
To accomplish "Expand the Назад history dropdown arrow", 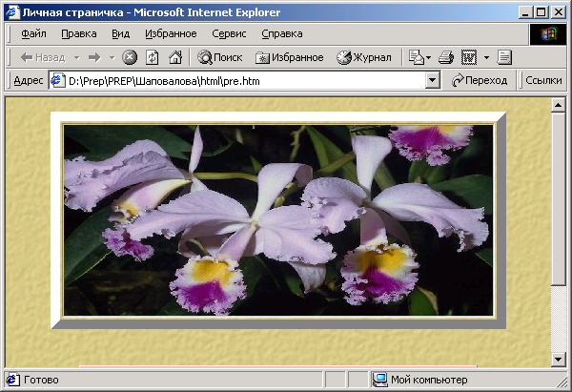I will [76, 57].
